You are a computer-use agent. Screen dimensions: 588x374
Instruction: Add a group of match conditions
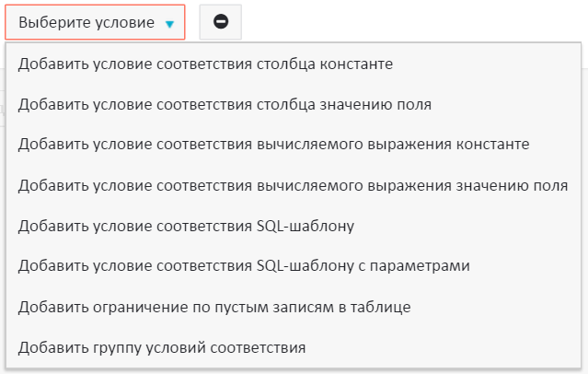pyautogui.click(x=161, y=347)
